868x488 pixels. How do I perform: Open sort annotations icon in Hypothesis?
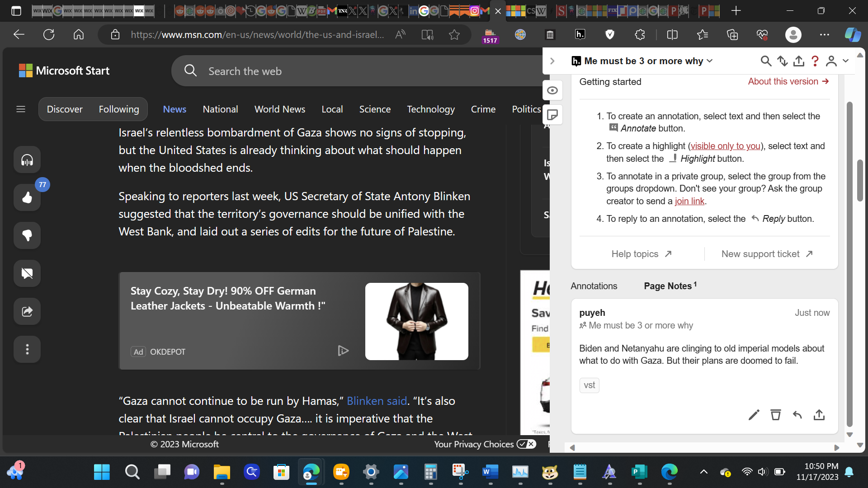point(782,61)
